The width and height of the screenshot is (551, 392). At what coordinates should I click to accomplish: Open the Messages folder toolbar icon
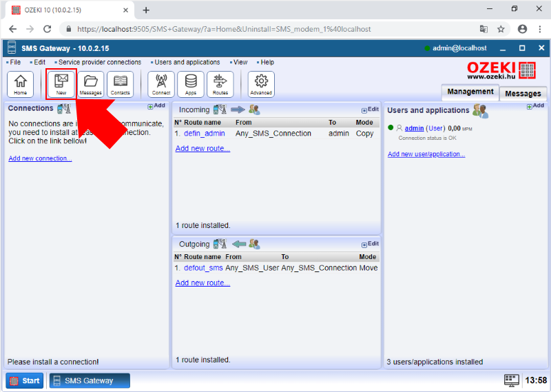point(91,84)
